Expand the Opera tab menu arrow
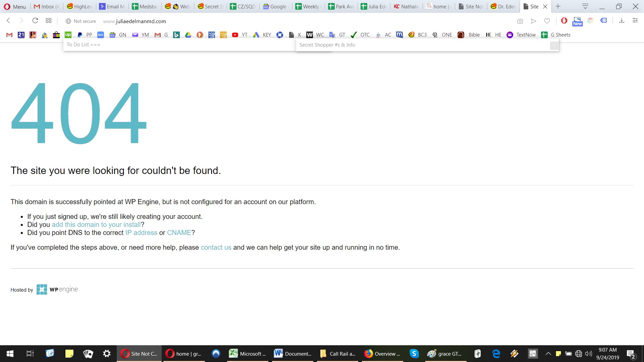Image resolution: width=644 pixels, height=362 pixels. [585, 6]
